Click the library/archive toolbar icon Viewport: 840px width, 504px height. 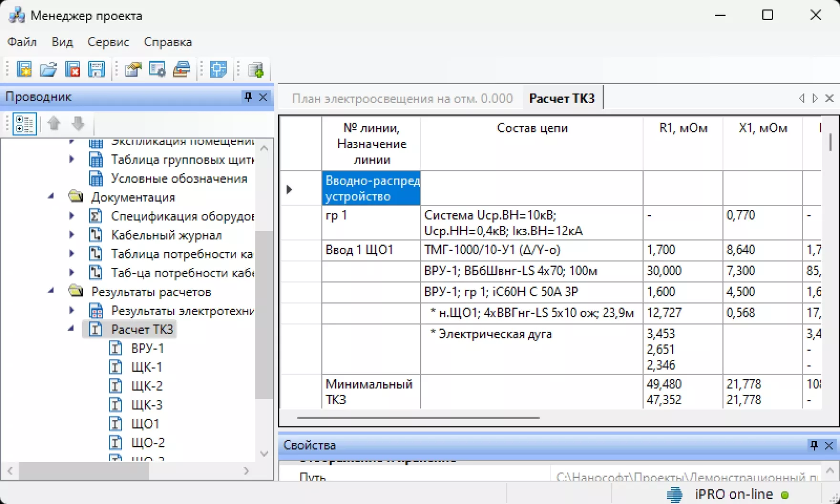click(x=181, y=70)
